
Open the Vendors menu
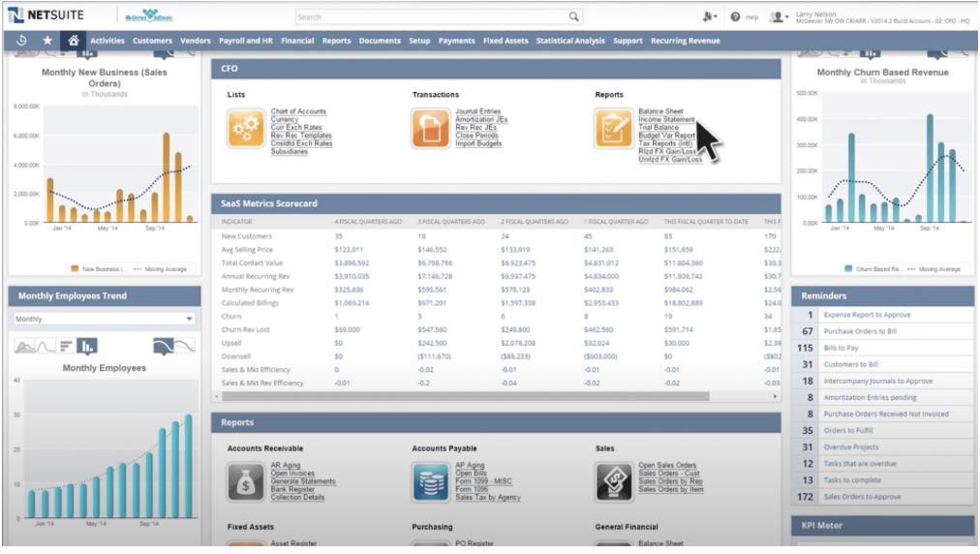[195, 41]
